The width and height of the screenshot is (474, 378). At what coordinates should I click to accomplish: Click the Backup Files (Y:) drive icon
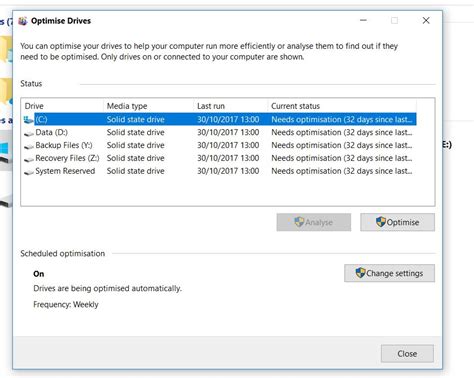(x=29, y=146)
